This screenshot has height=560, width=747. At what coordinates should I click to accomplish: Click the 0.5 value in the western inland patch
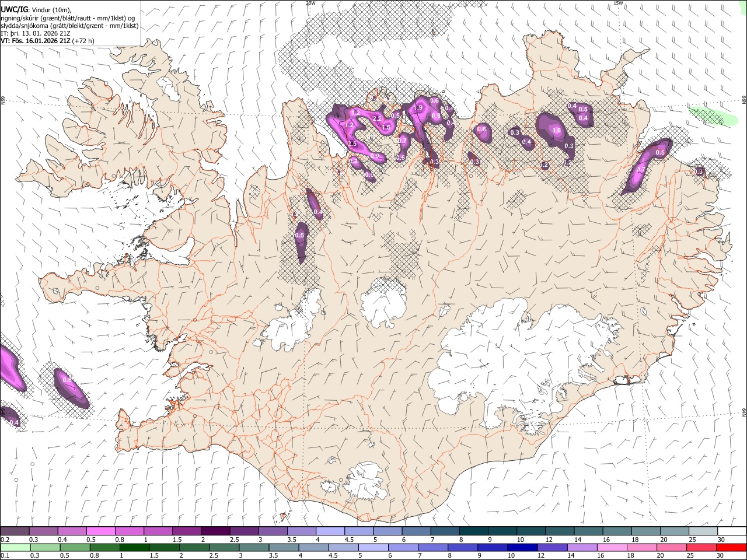click(300, 235)
